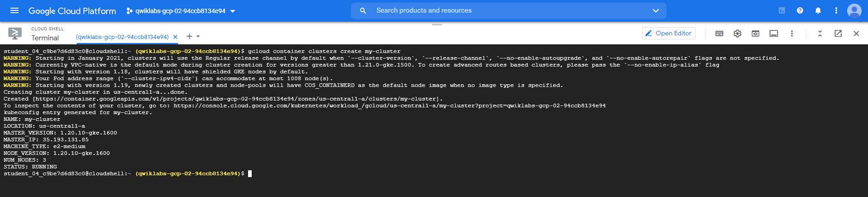Image resolution: width=868 pixels, height=197 pixels.
Task: Click the 'Creating cluster my-cluster' output line
Action: (x=96, y=92)
